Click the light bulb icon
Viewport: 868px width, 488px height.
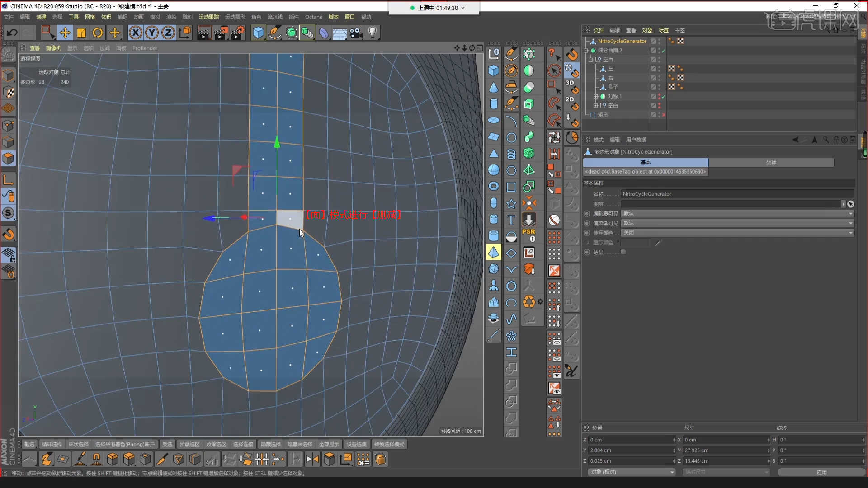click(x=373, y=33)
